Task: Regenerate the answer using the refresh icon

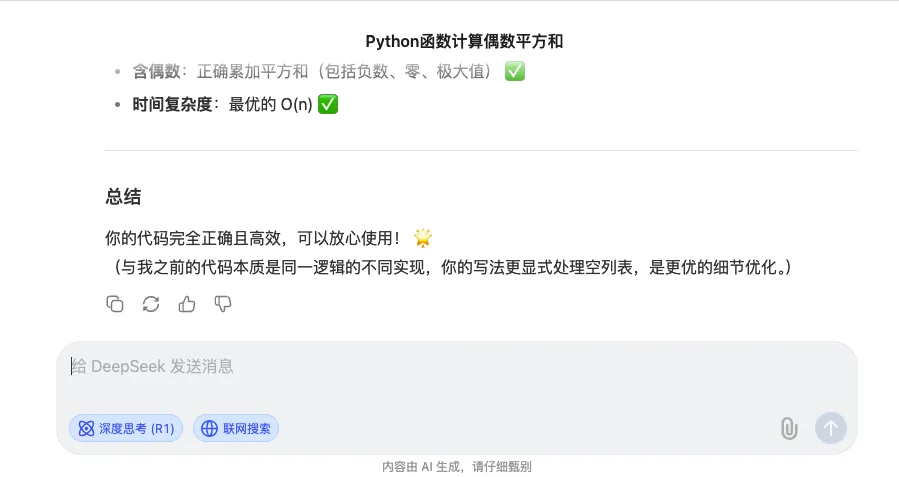Action: click(151, 304)
